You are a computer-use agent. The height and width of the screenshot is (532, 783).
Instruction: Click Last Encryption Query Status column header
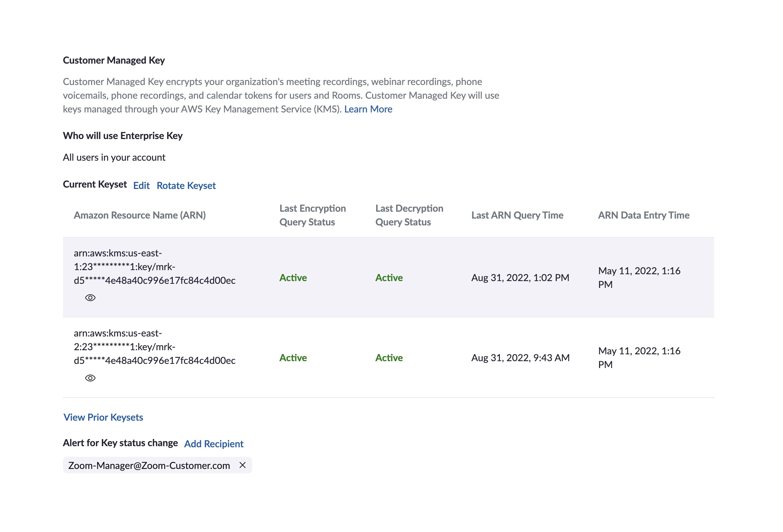coord(313,216)
